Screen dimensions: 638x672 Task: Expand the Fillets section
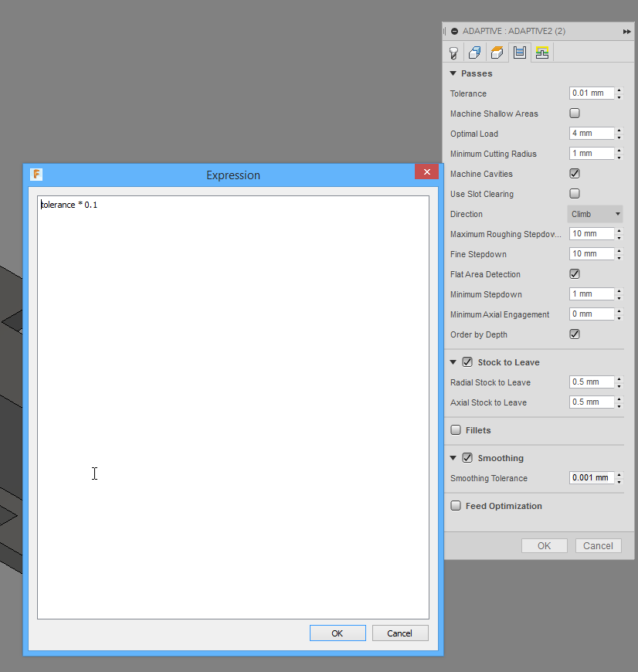click(x=456, y=430)
